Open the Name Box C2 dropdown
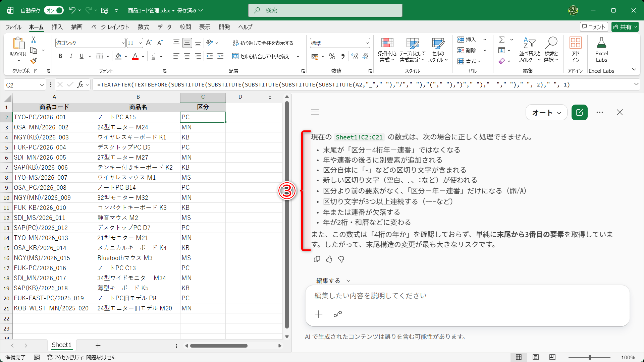Screen dimensions: 644x362 [42, 85]
